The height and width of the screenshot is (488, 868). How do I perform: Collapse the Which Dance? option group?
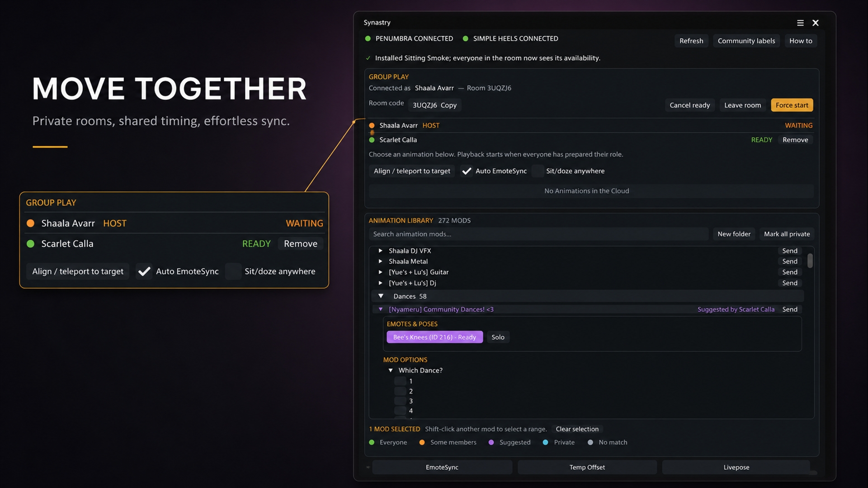coord(391,370)
